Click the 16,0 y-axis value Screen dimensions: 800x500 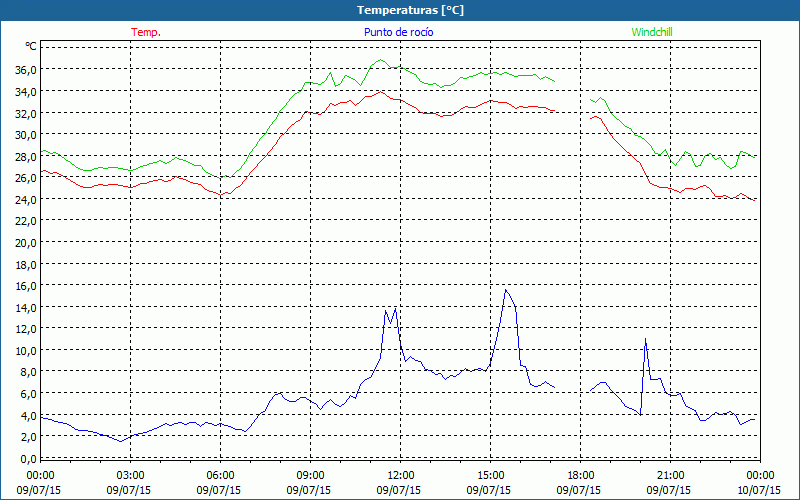25,286
